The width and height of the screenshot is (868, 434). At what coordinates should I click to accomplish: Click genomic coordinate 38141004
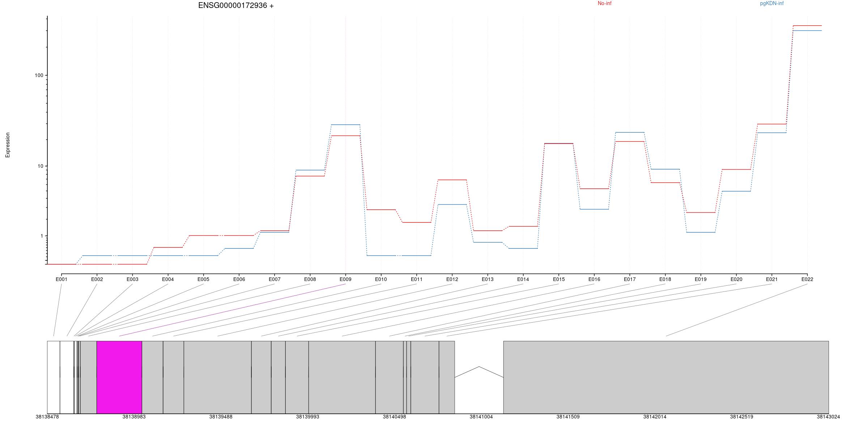pos(481,417)
